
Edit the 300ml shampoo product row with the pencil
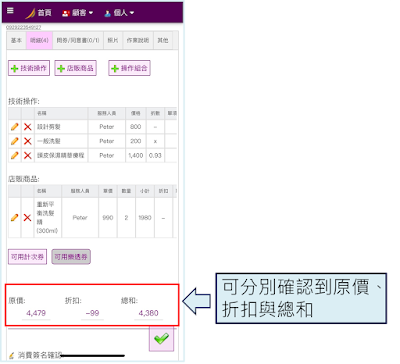click(15, 218)
